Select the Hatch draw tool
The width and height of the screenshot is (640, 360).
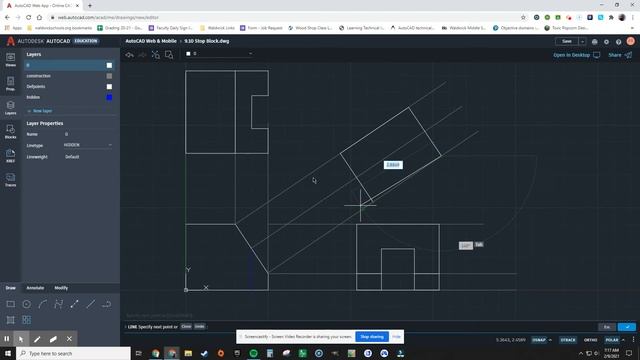click(11, 320)
